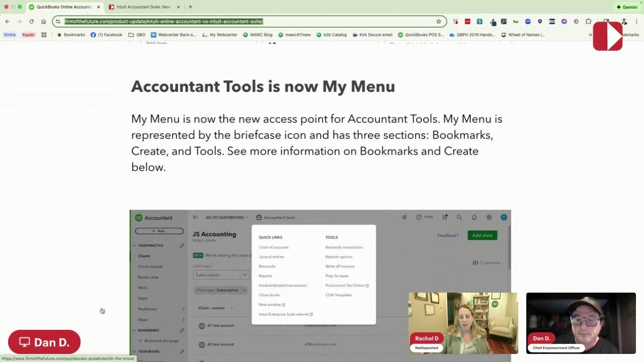Open the mawc411new bookmark

tap(294, 35)
